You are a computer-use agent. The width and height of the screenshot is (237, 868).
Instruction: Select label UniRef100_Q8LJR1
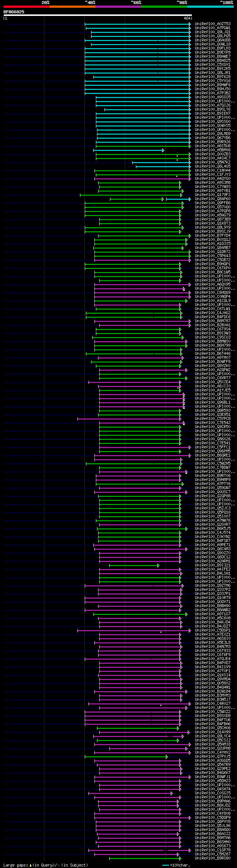tap(213, 73)
